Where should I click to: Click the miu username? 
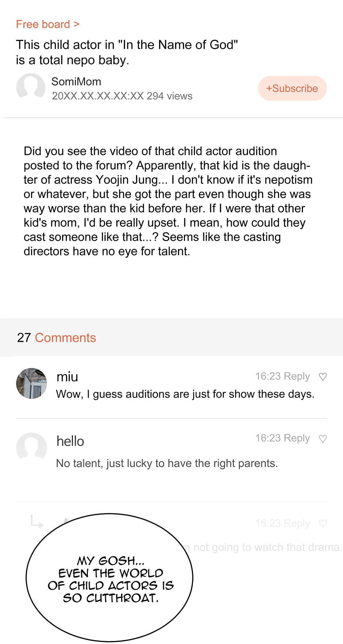tap(68, 377)
